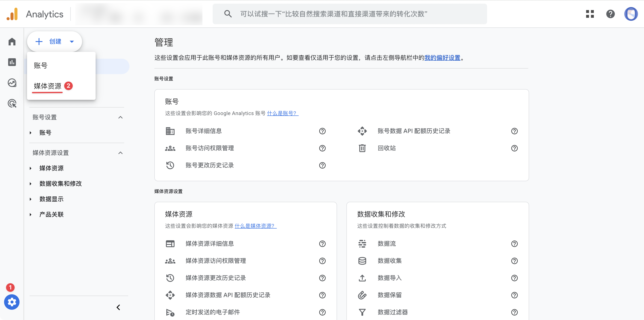Click the Admin gear icon with notification badge
This screenshot has height=320, width=644.
12,302
